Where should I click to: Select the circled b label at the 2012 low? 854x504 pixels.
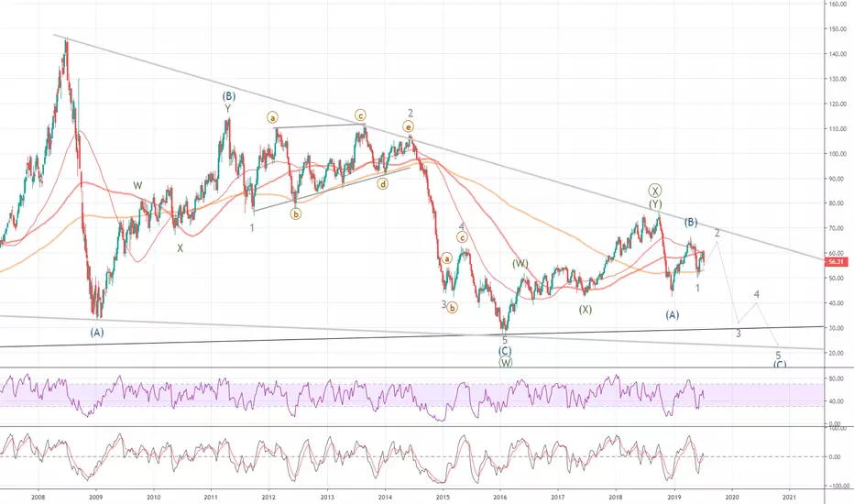296,214
